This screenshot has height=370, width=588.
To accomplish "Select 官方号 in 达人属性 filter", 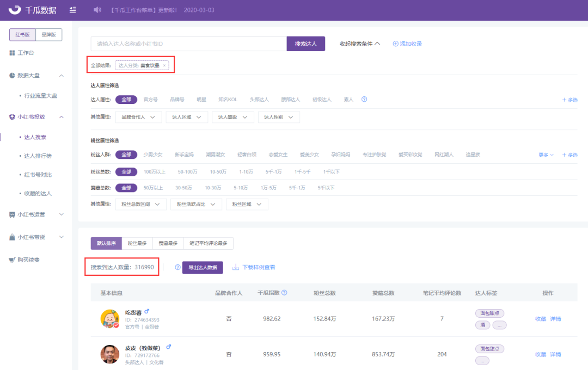I will tap(150, 100).
